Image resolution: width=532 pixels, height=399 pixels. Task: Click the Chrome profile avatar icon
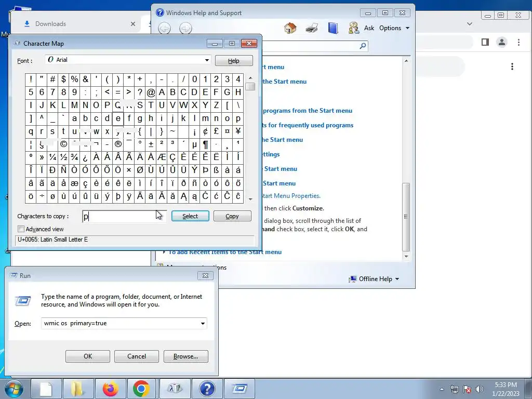pyautogui.click(x=502, y=42)
